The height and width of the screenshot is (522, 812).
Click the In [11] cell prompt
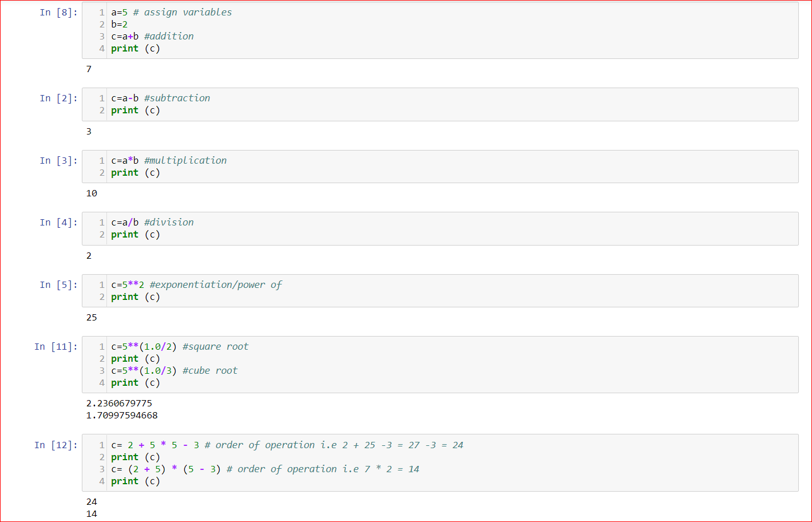tap(56, 347)
